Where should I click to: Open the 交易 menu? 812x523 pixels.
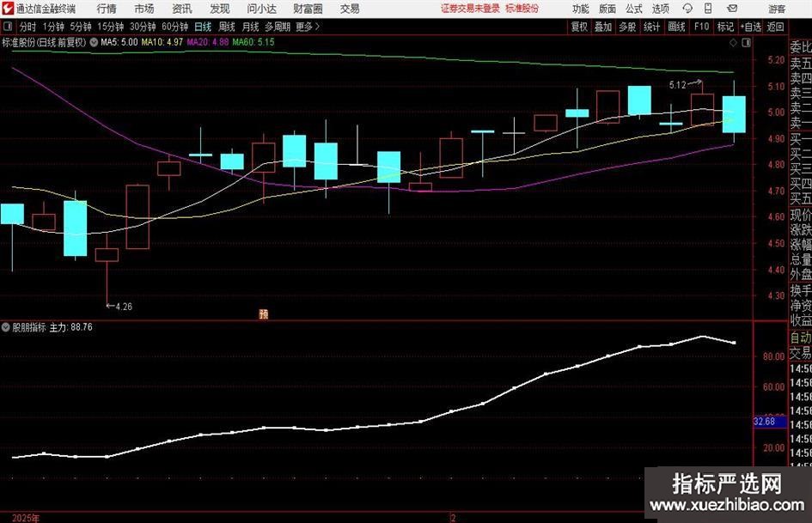(x=350, y=9)
